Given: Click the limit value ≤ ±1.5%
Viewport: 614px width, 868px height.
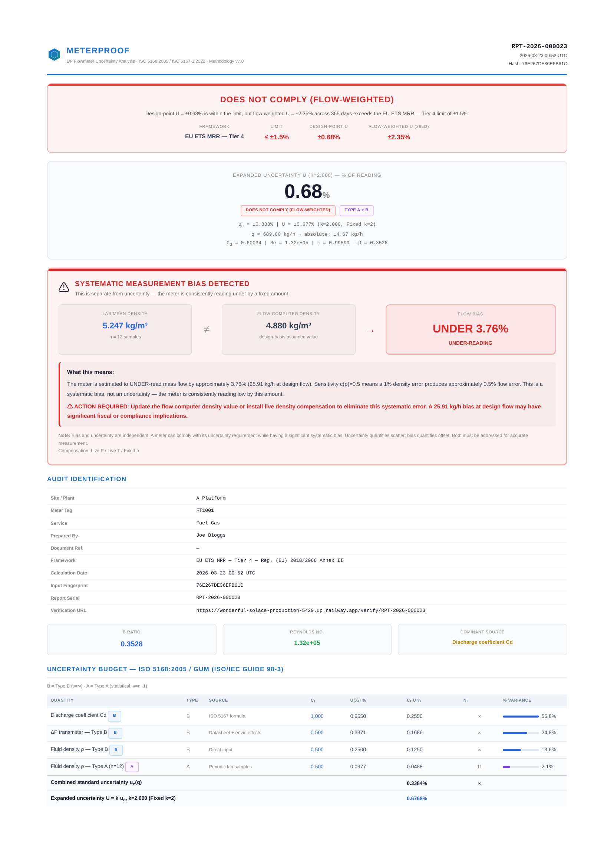Looking at the screenshot, I should tap(277, 137).
